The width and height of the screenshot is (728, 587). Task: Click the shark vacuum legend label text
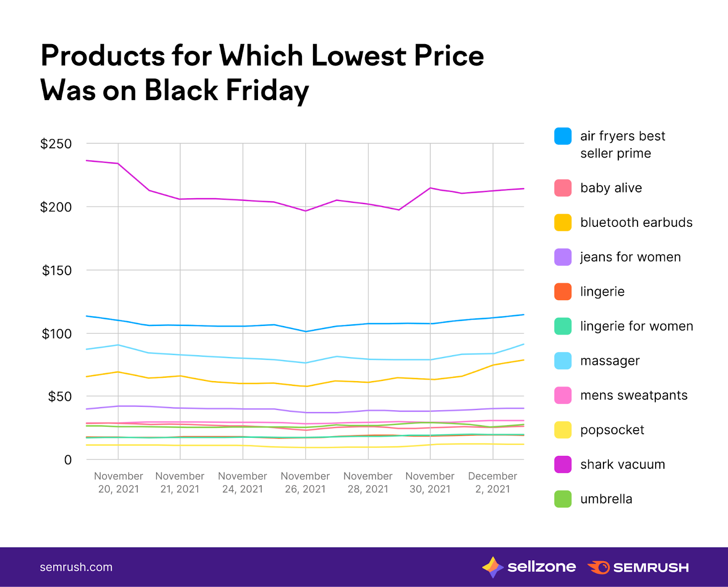click(x=622, y=464)
